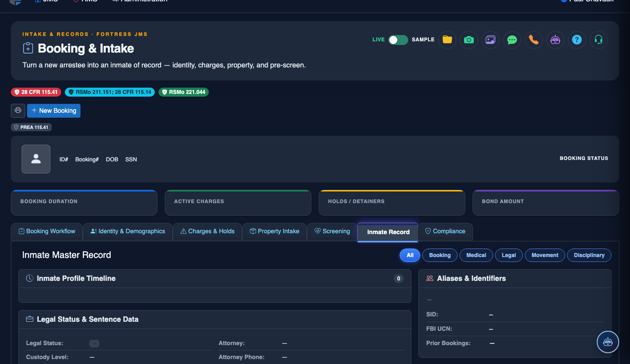
Task: Click the Bond Amount card
Action: coord(546,203)
